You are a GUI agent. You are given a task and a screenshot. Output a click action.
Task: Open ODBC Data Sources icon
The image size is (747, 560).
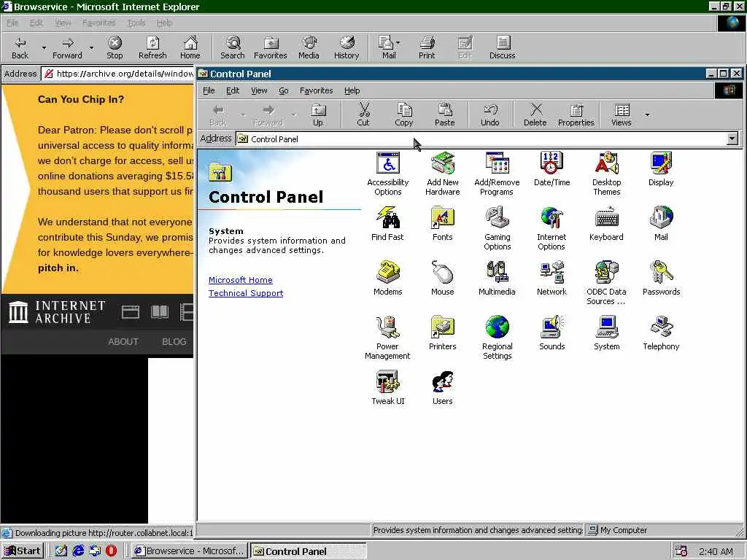(x=606, y=284)
